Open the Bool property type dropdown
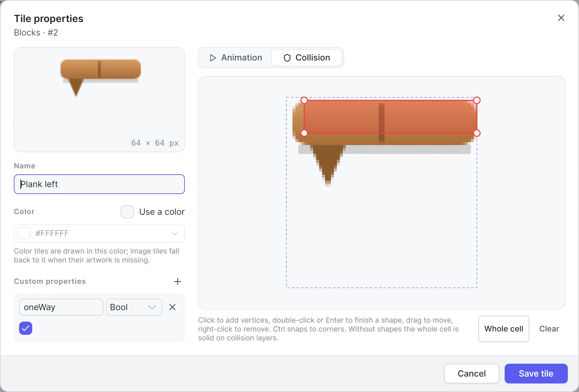Viewport: 579px width, 392px height. click(134, 307)
